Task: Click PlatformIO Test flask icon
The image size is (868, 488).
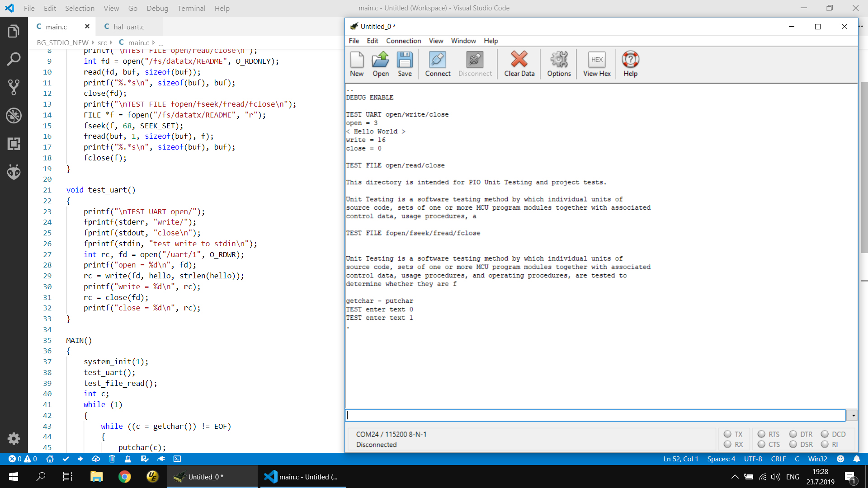Action: tap(128, 459)
